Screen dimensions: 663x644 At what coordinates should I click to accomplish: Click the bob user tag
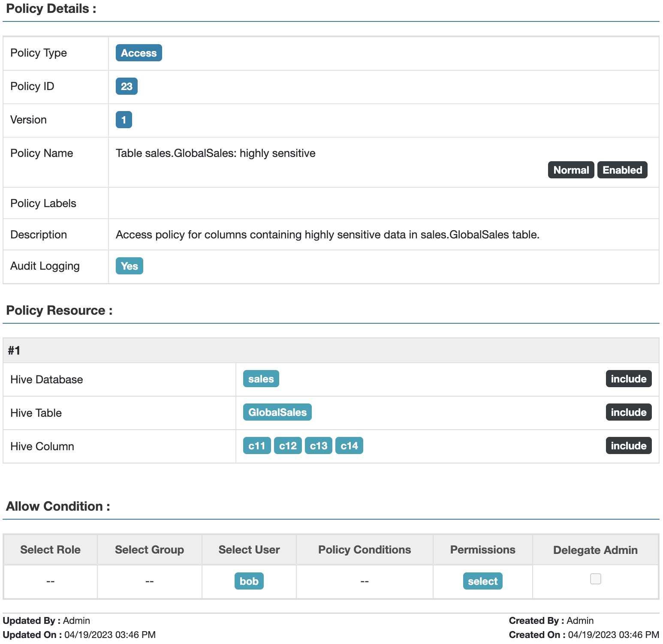(x=249, y=581)
